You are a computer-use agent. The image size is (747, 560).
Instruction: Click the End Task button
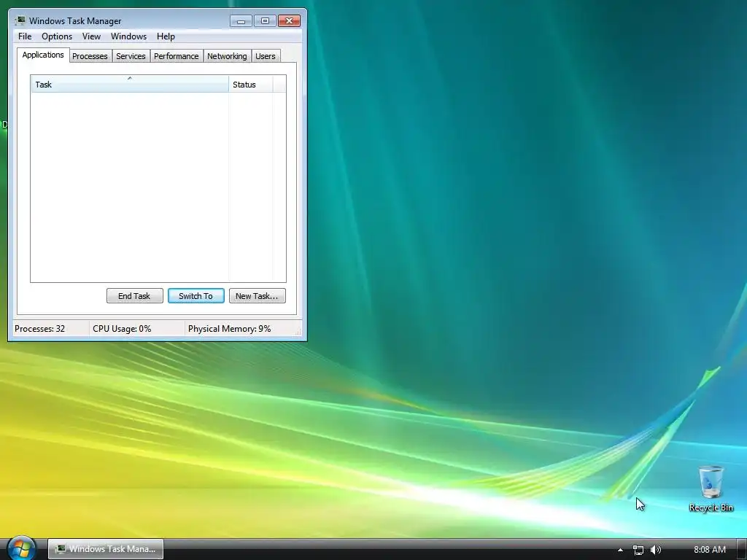point(134,296)
